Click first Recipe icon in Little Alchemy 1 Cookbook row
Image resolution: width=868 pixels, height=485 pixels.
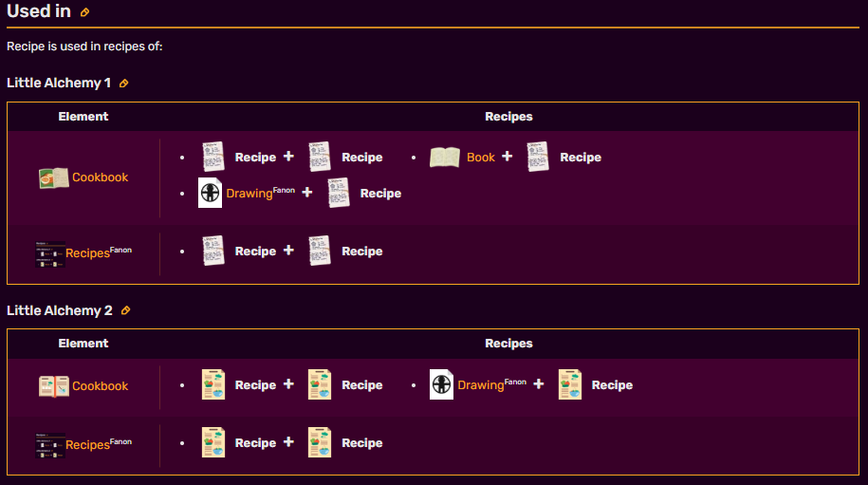point(213,157)
